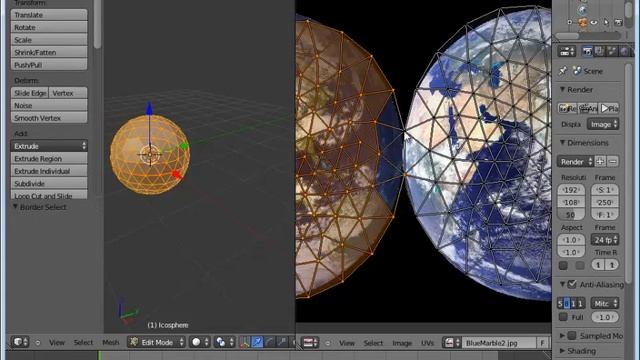Open 3D view View menu
640x360 pixels.
click(57, 342)
